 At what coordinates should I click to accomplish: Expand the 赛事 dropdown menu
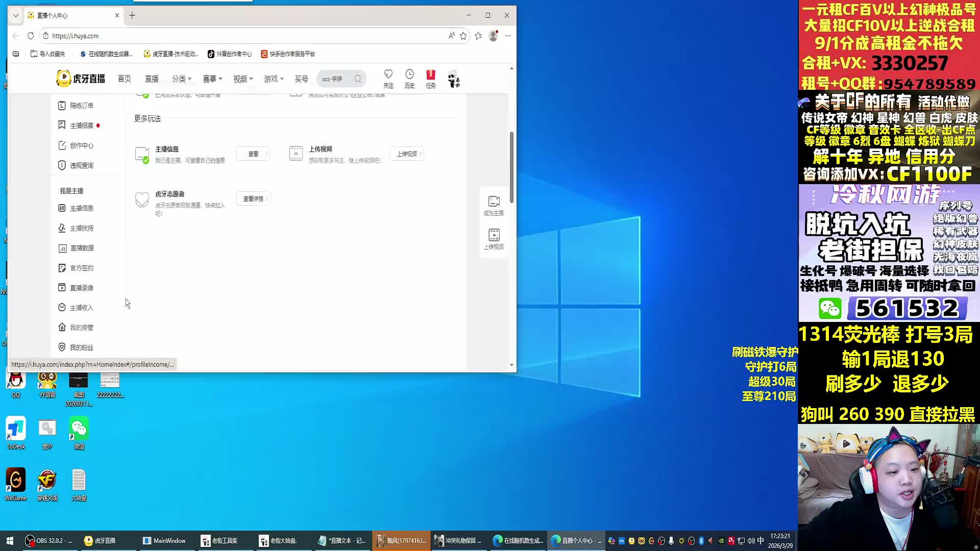pos(212,79)
